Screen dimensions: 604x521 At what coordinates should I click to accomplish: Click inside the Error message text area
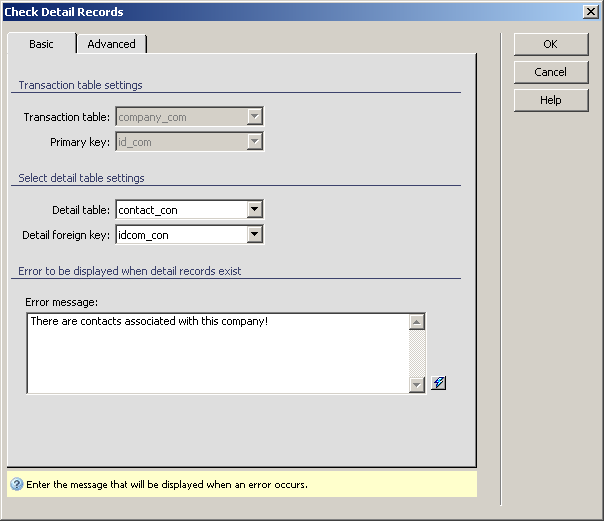point(217,353)
